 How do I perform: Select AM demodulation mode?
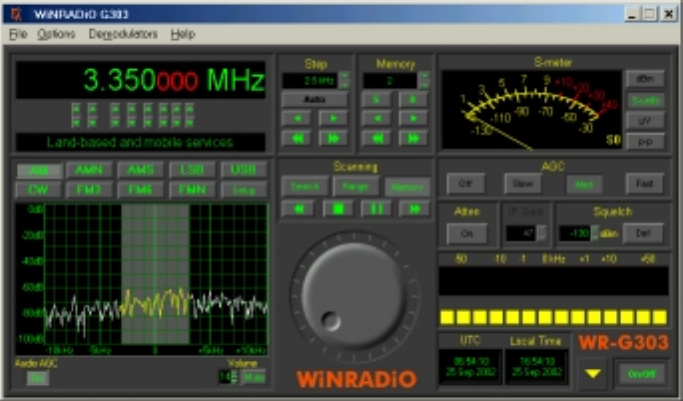pos(39,170)
